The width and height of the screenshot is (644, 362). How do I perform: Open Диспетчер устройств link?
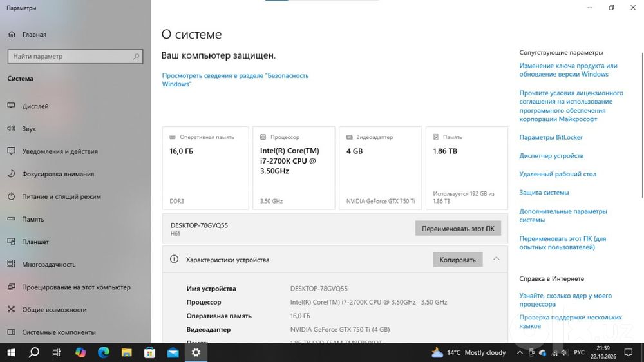tap(551, 156)
